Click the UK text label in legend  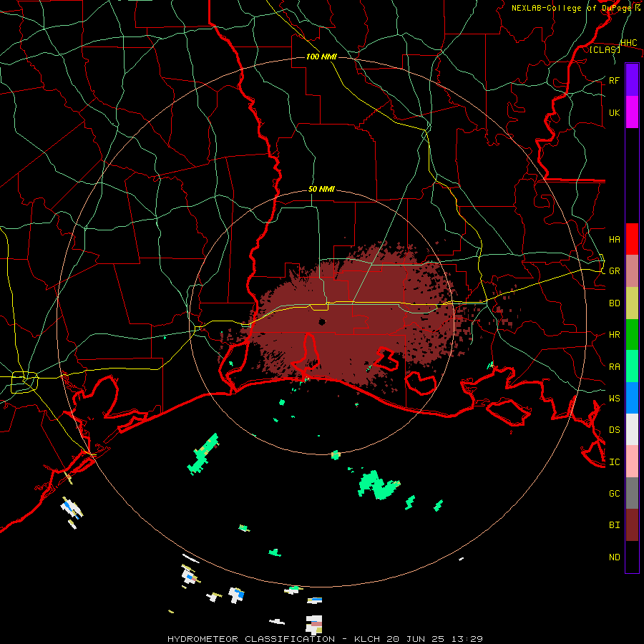[614, 112]
